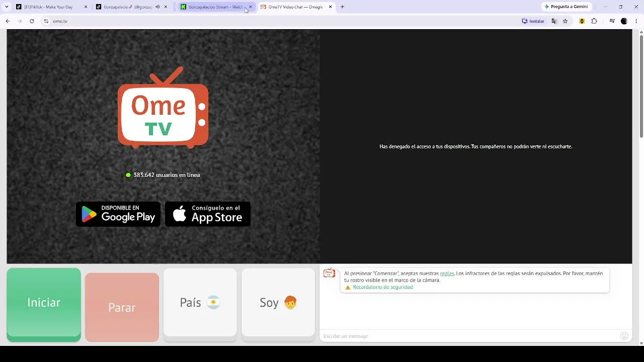Click the page vertical scrollbar thumb

tap(641, 86)
